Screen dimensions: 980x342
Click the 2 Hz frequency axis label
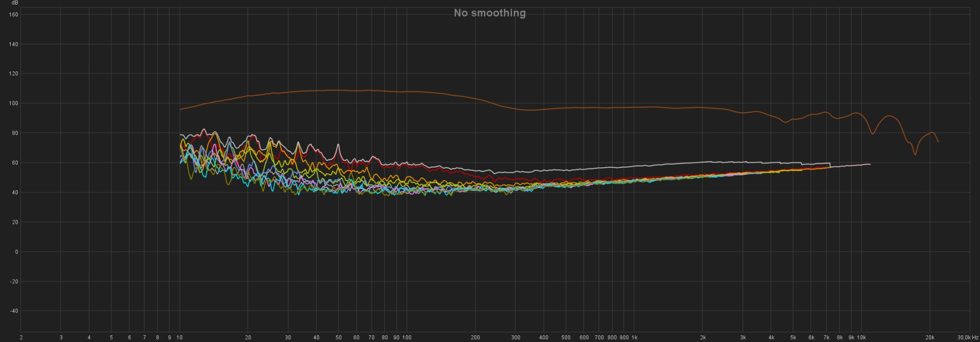click(21, 337)
